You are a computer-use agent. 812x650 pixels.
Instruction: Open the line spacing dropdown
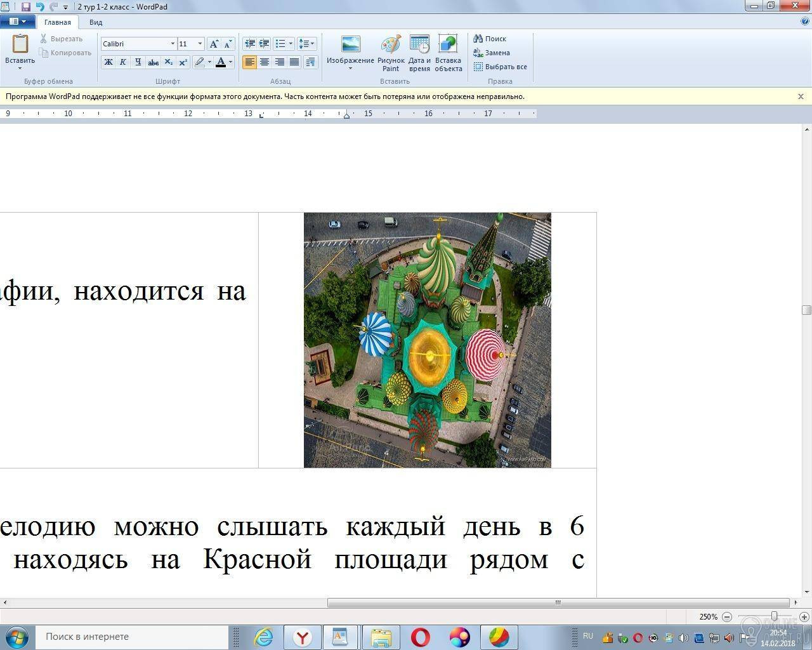click(x=306, y=44)
